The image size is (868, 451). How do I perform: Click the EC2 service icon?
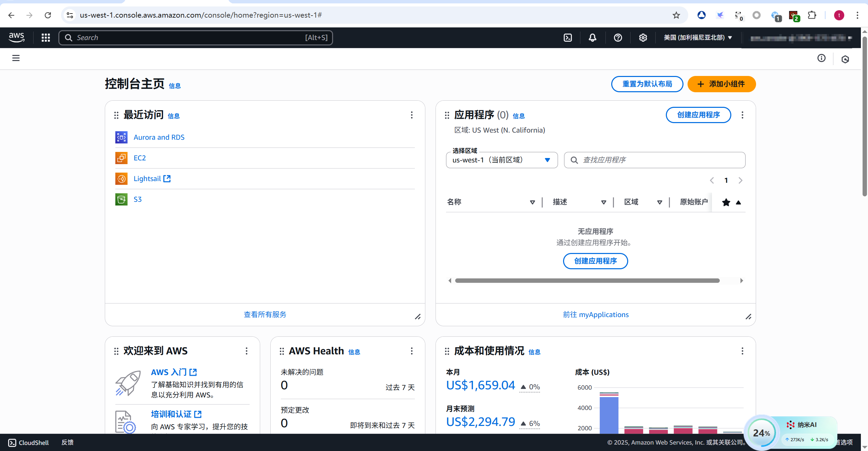coord(121,158)
